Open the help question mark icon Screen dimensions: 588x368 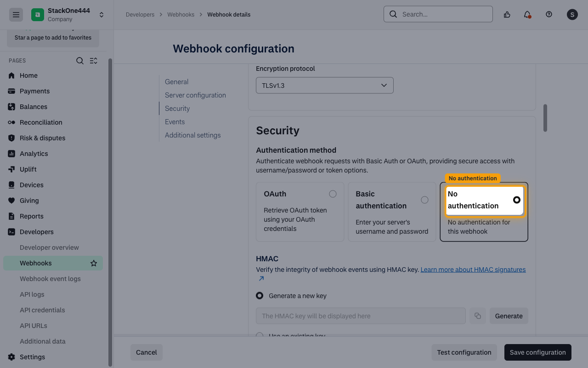pyautogui.click(x=549, y=14)
